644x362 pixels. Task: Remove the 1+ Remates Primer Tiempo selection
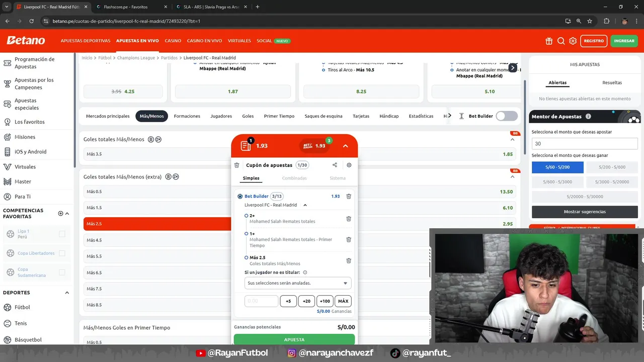click(x=349, y=239)
